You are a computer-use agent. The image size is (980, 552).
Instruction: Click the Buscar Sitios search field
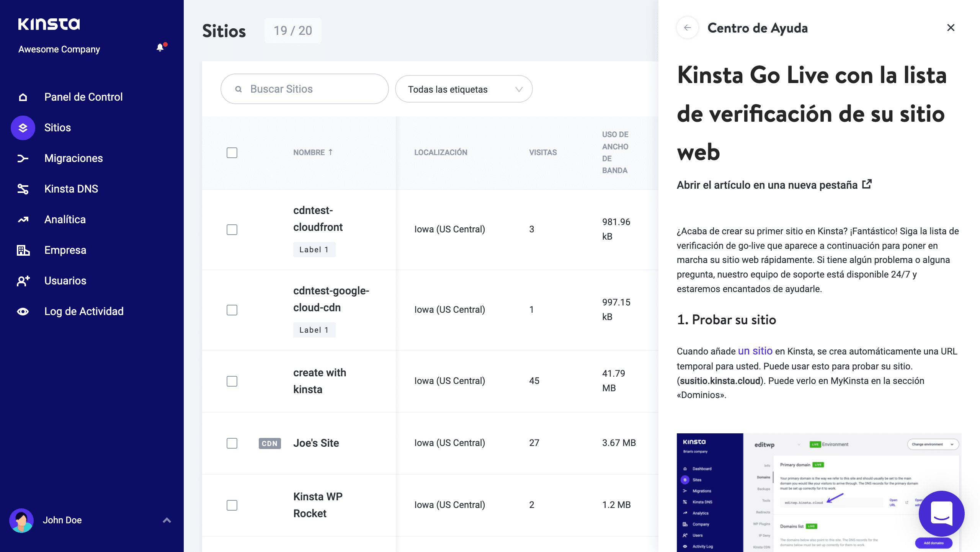[x=305, y=89]
